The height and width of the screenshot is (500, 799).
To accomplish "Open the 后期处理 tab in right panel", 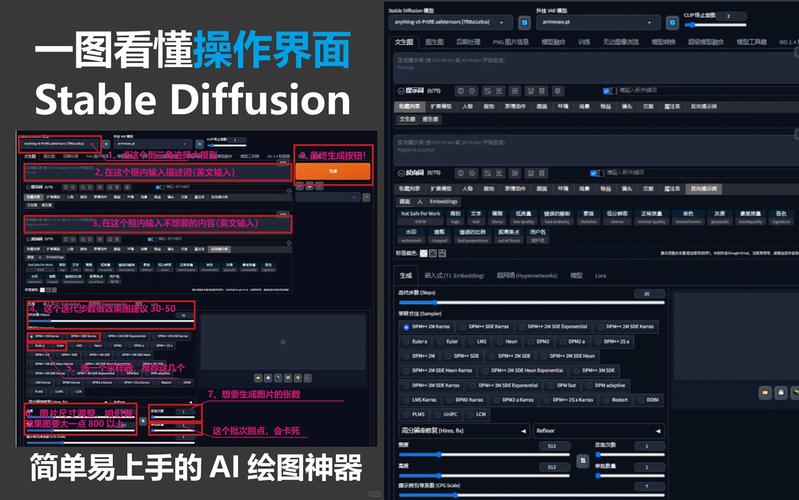I will coord(468,42).
